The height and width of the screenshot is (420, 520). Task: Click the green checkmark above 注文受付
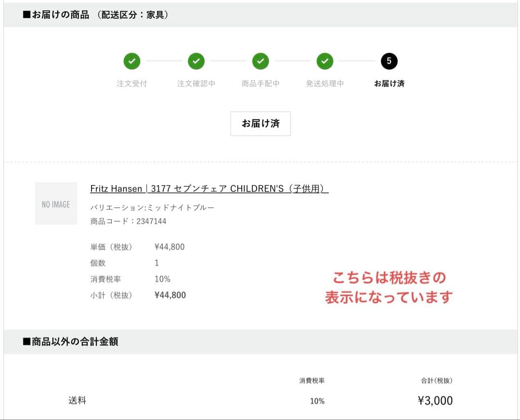tap(131, 61)
